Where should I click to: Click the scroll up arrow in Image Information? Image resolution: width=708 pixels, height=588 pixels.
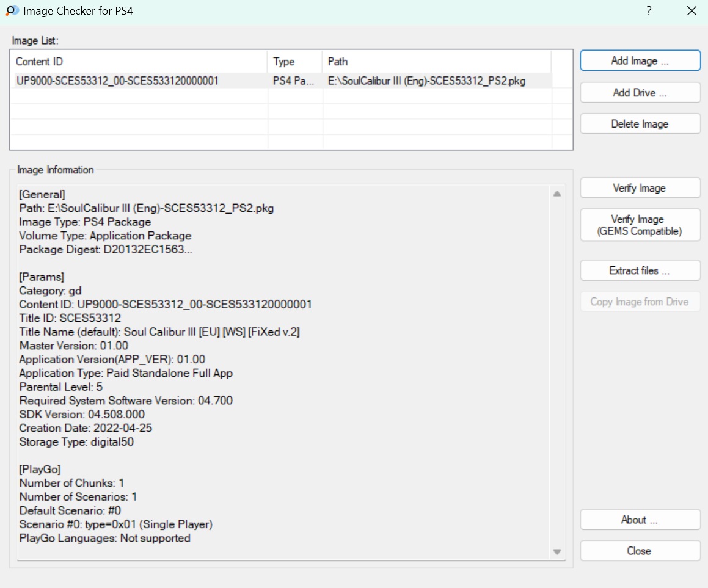click(557, 194)
